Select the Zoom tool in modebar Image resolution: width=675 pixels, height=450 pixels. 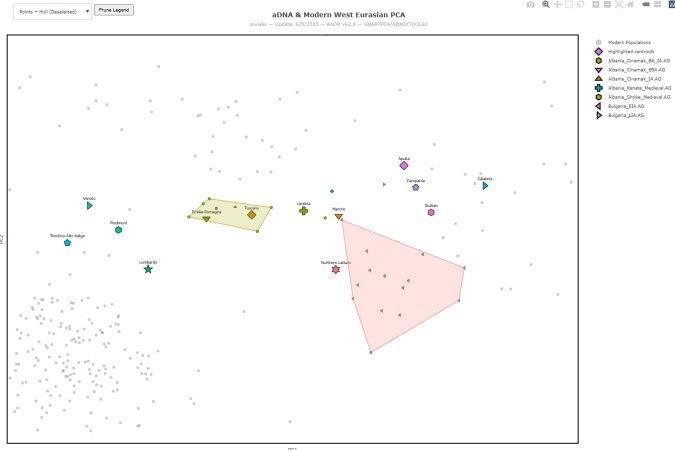[x=545, y=4]
